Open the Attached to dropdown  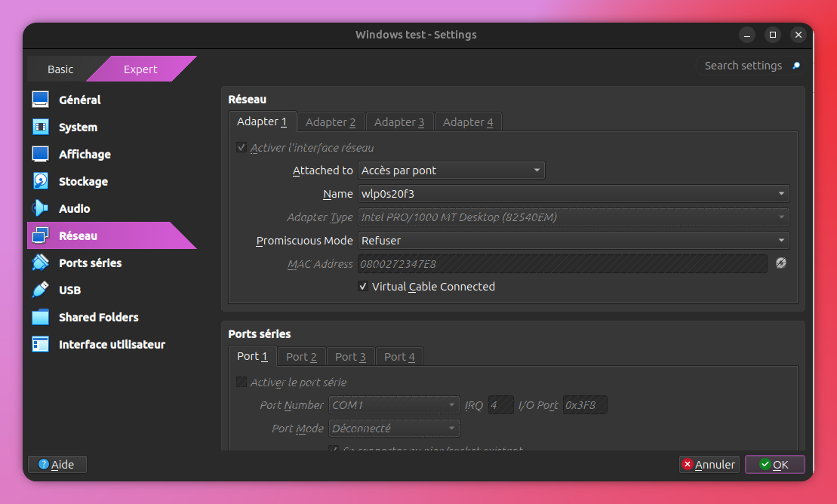[451, 171]
